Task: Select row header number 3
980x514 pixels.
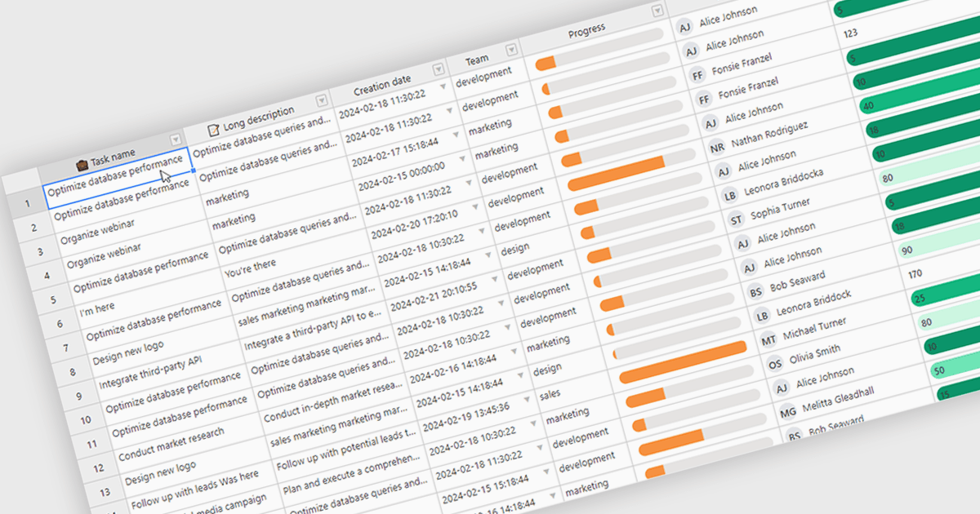Action: click(40, 253)
